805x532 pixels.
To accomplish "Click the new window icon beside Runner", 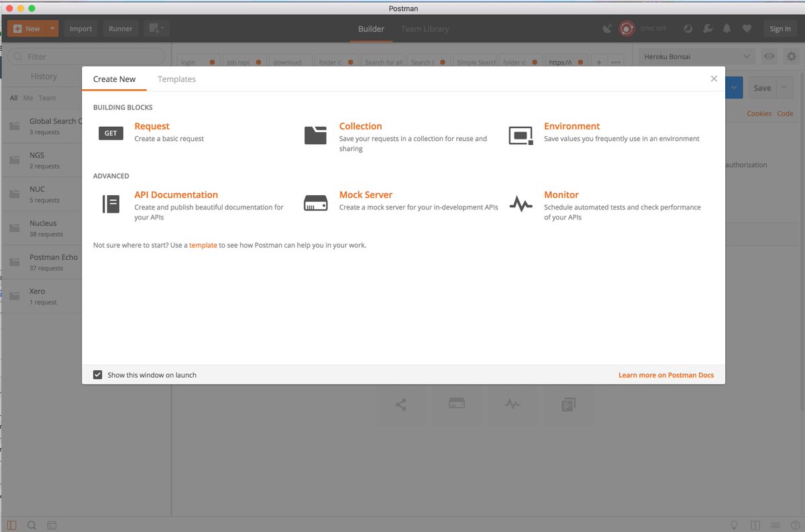I will (157, 29).
